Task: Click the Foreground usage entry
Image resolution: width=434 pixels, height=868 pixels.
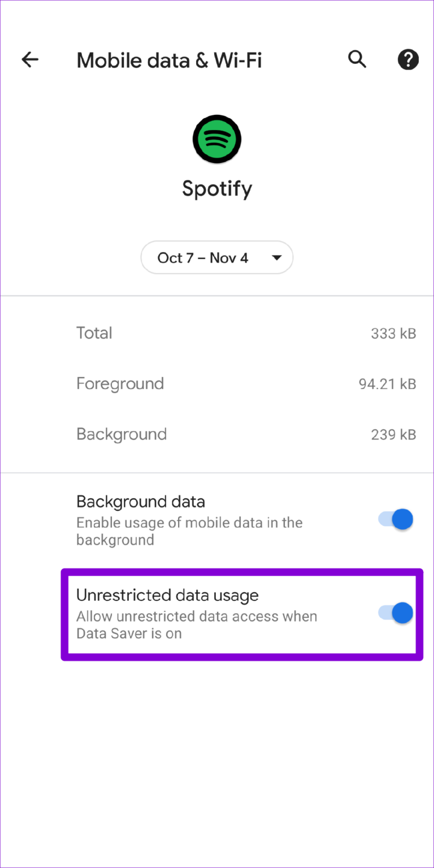Action: 120,383
